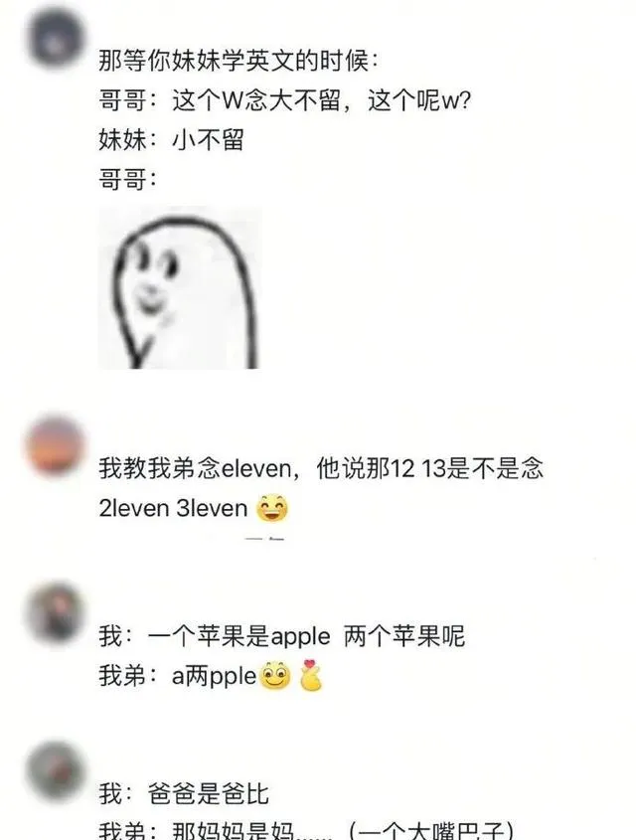The width and height of the screenshot is (636, 840).
Task: Click the laughing emoji after 3leven
Action: point(272,507)
